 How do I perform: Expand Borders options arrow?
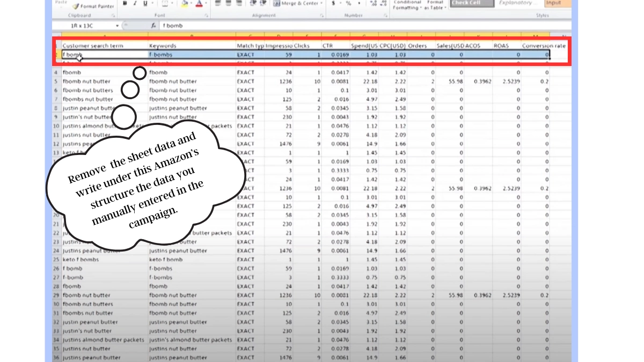[x=171, y=4]
